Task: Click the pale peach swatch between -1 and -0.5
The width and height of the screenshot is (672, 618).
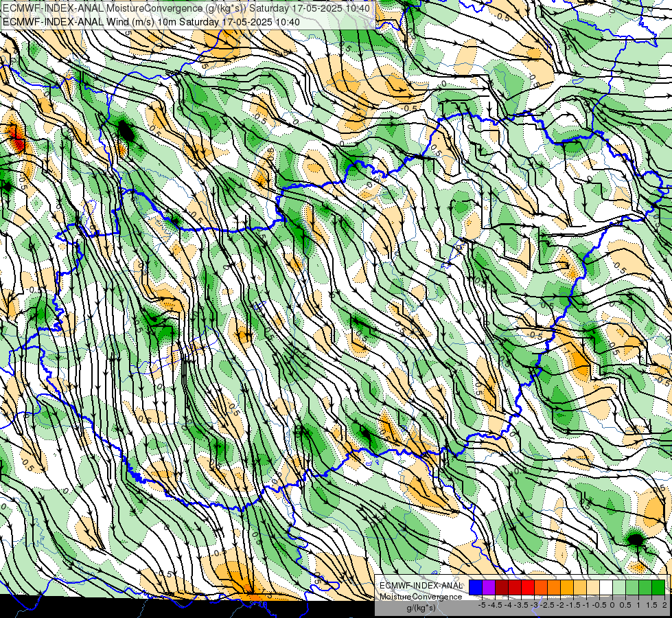Action: [x=593, y=587]
